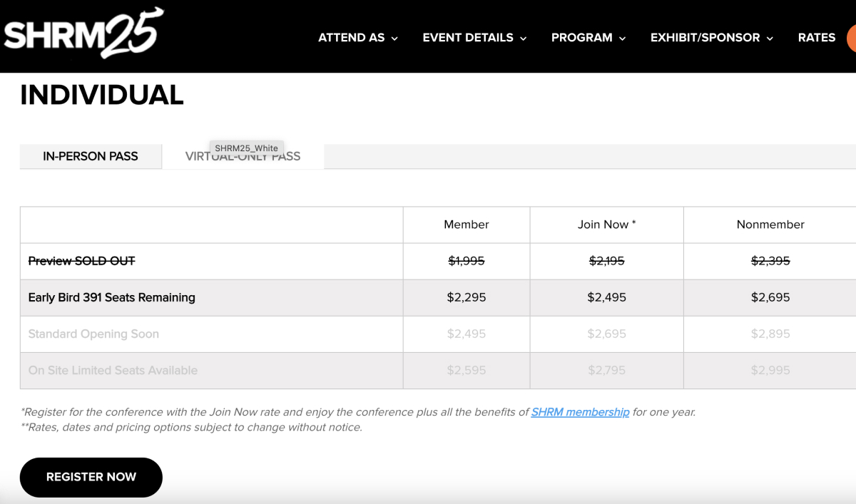Image resolution: width=856 pixels, height=504 pixels.
Task: Click the Member column header
Action: point(467,225)
